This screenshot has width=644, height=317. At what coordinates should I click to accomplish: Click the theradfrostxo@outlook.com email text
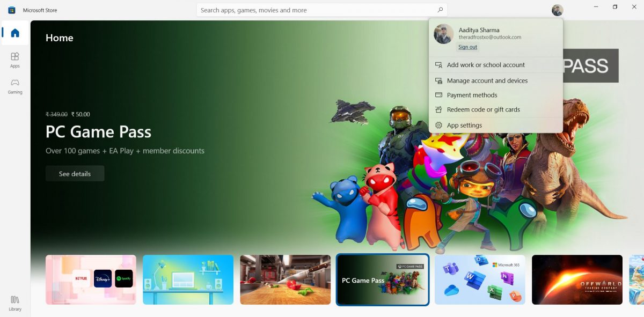pyautogui.click(x=490, y=38)
